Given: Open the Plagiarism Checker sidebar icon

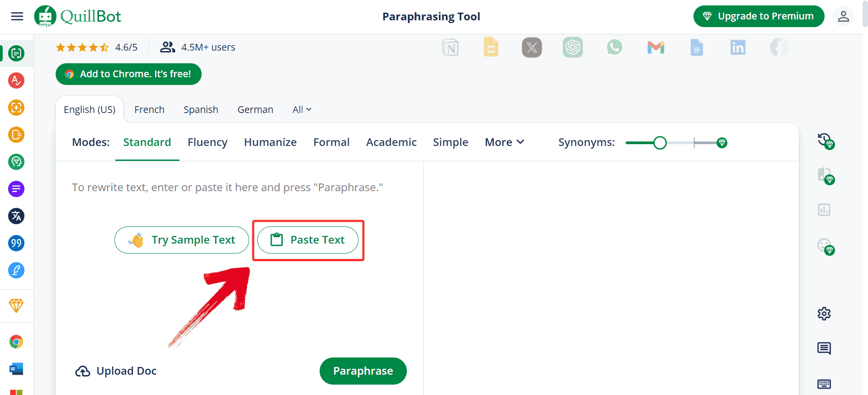Looking at the screenshot, I should (16, 135).
